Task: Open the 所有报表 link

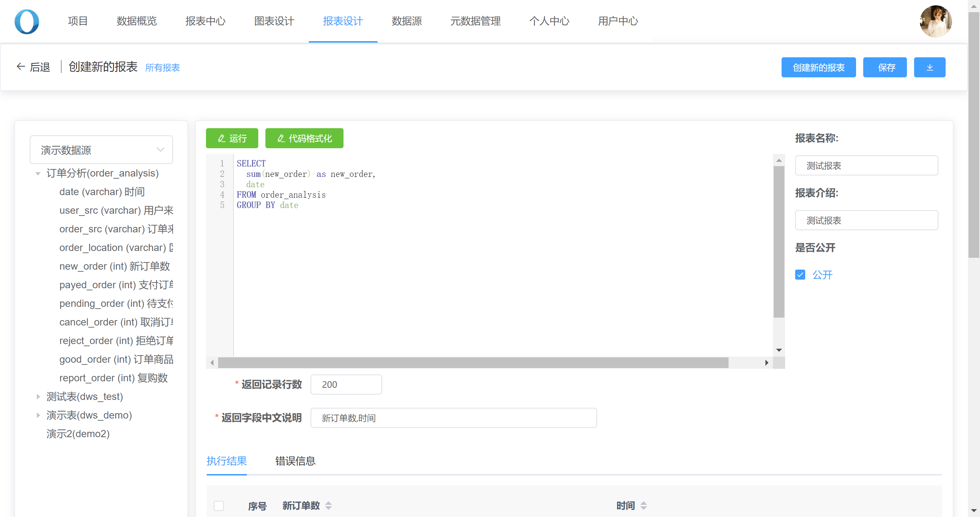Action: click(x=163, y=68)
